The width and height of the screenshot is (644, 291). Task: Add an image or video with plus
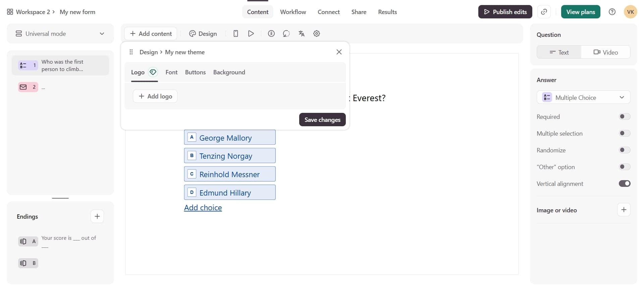(x=624, y=210)
